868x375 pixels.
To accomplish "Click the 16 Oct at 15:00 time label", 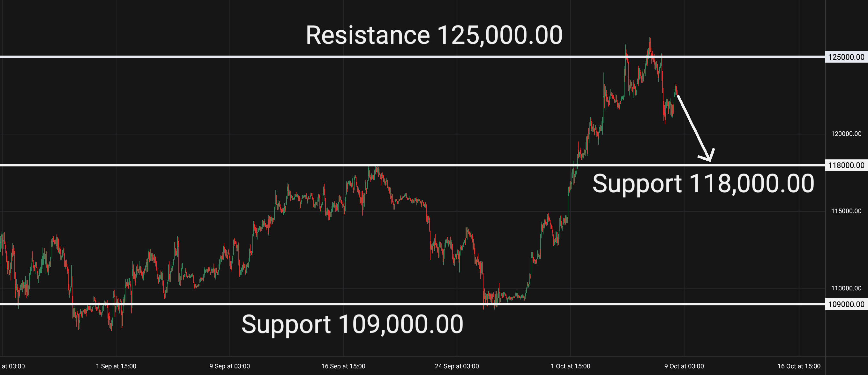I will pos(798,366).
